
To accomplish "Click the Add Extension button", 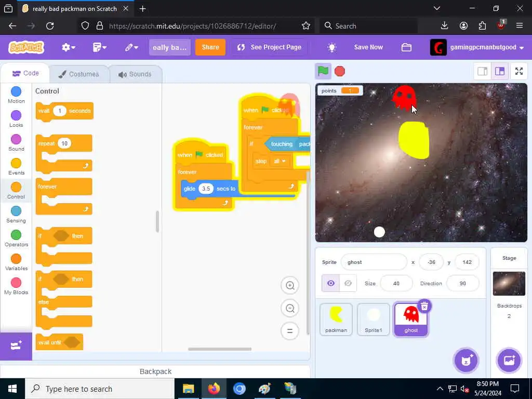I will click(16, 346).
